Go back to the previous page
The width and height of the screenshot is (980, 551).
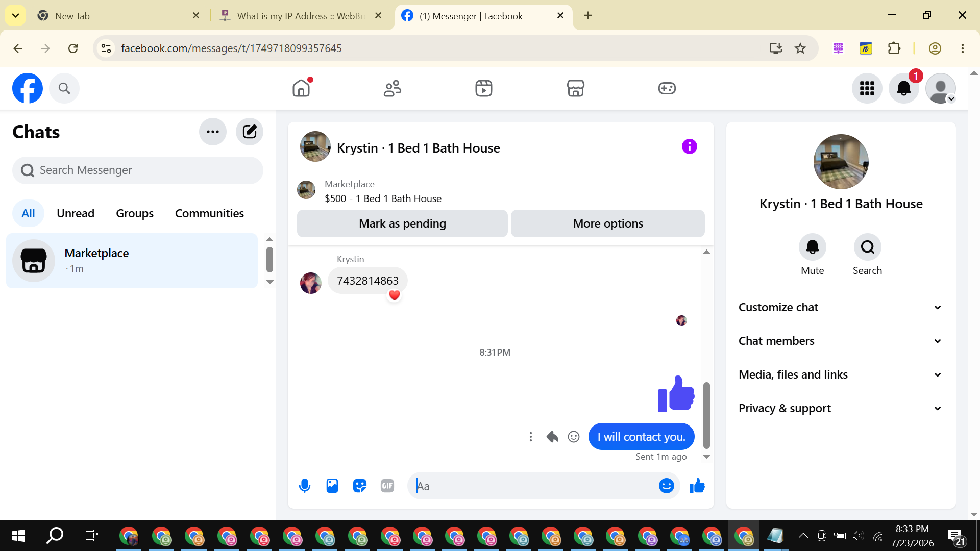click(18, 48)
